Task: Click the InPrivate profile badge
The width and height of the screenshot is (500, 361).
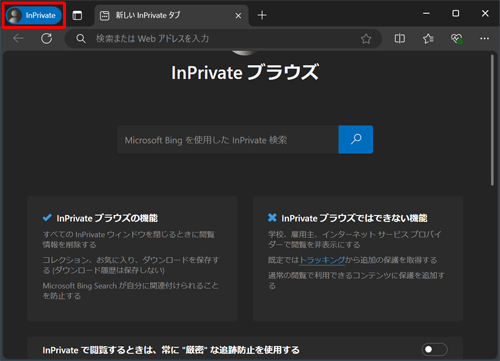Action: [x=34, y=15]
